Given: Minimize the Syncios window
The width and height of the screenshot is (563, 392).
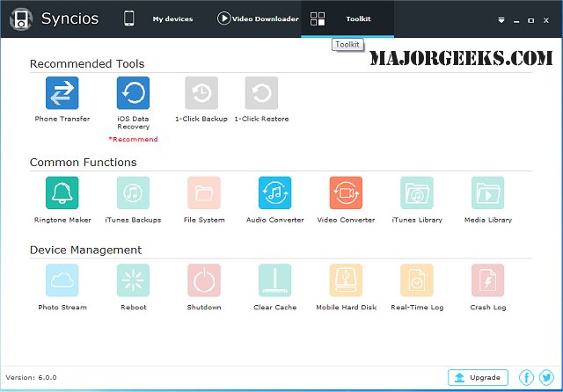Looking at the screenshot, I should [x=516, y=21].
